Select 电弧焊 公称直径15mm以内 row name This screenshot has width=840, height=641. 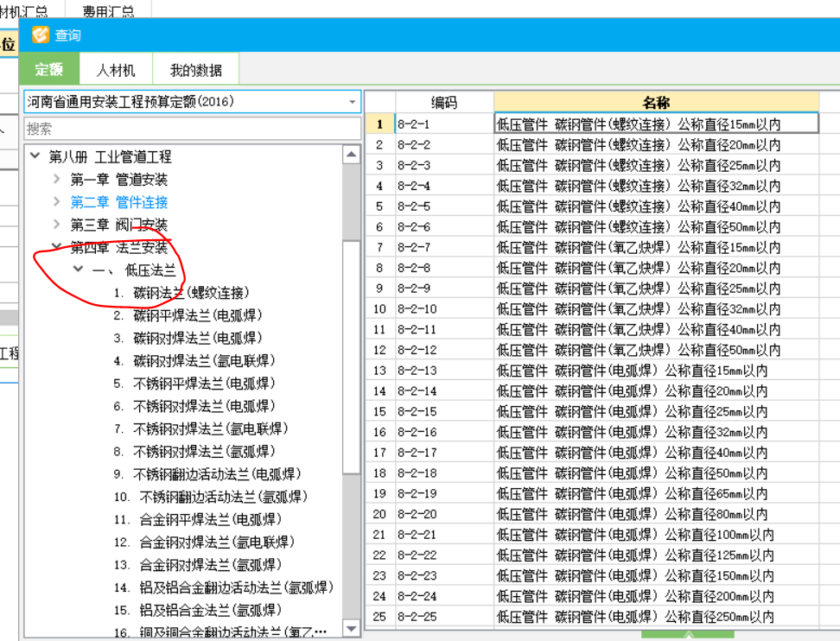(656, 371)
